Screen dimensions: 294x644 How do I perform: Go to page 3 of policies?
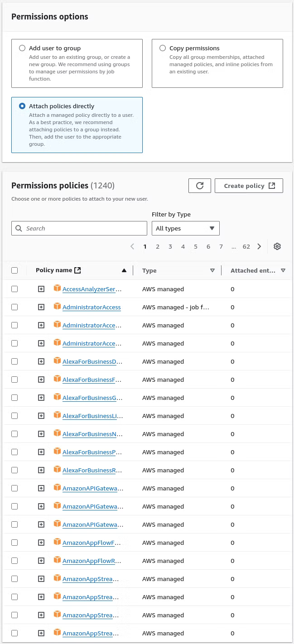coord(170,246)
